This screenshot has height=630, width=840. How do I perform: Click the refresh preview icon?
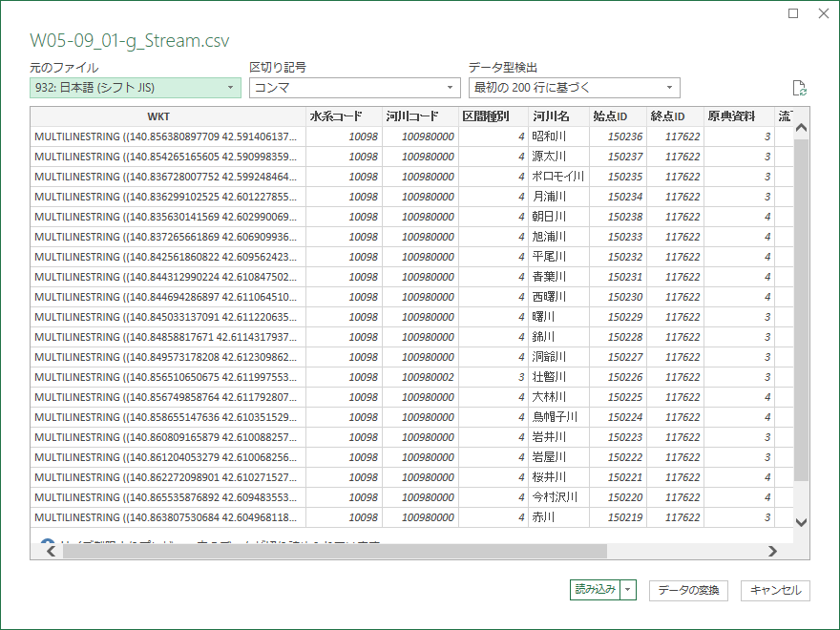[x=800, y=89]
